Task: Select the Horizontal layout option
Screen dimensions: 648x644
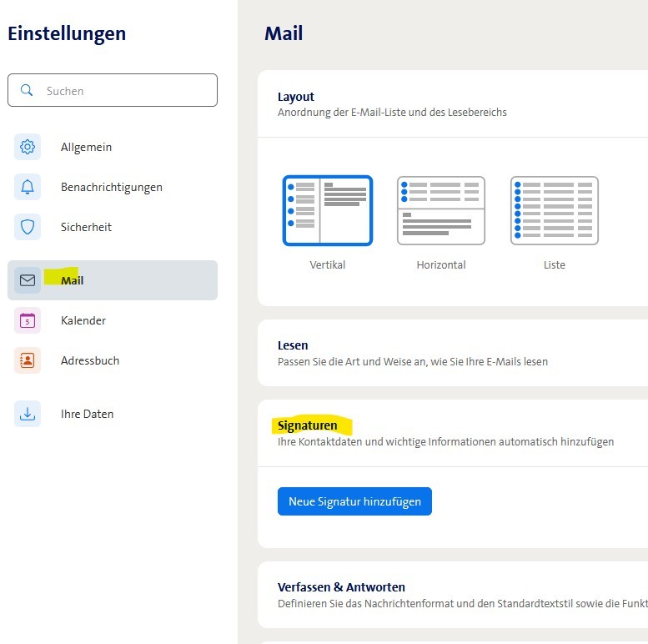Action: click(x=440, y=211)
